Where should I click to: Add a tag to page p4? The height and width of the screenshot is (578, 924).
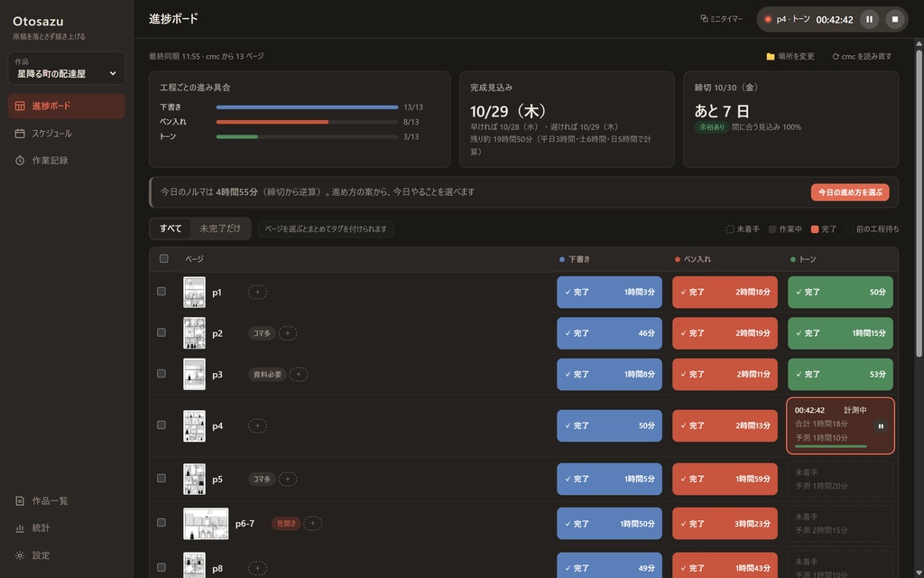(257, 426)
